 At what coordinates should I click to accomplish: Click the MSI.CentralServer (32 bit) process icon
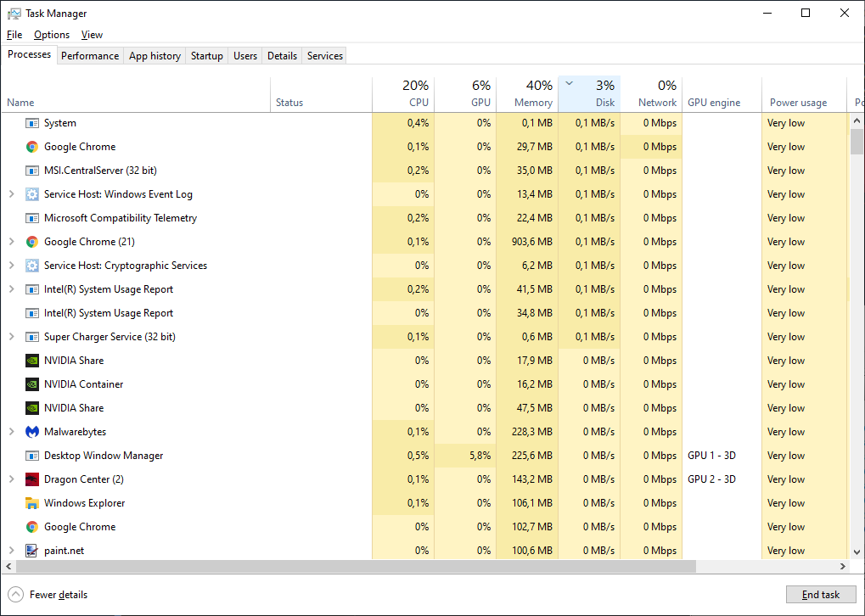coord(32,171)
